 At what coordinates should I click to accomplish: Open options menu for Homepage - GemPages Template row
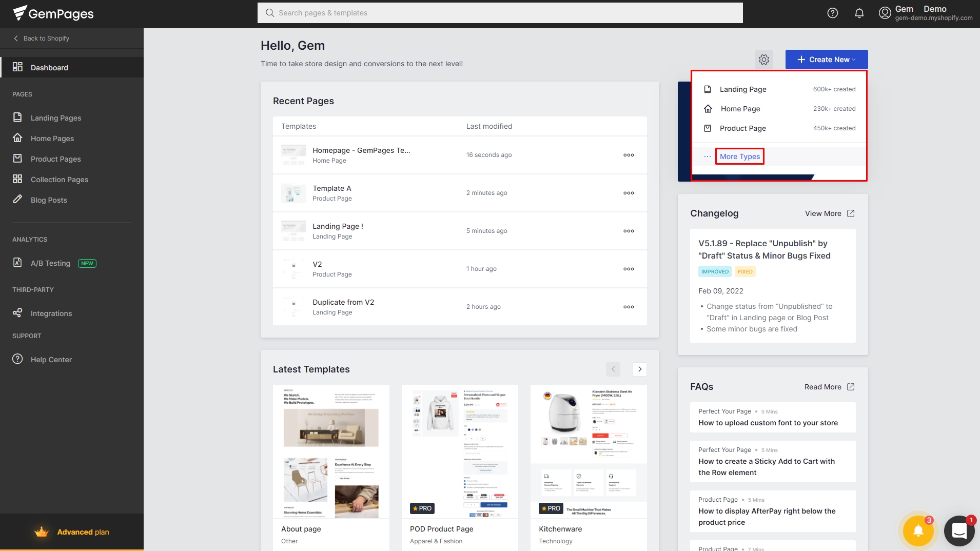coord(629,155)
